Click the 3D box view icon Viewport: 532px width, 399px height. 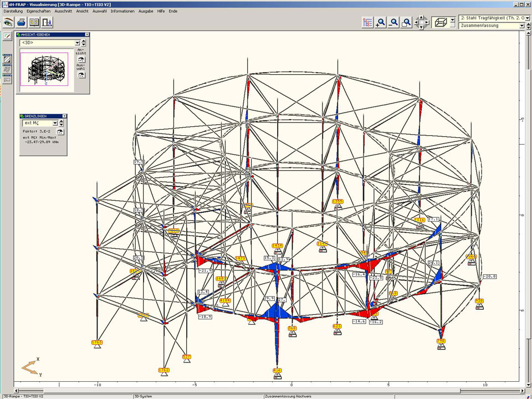[x=442, y=22]
